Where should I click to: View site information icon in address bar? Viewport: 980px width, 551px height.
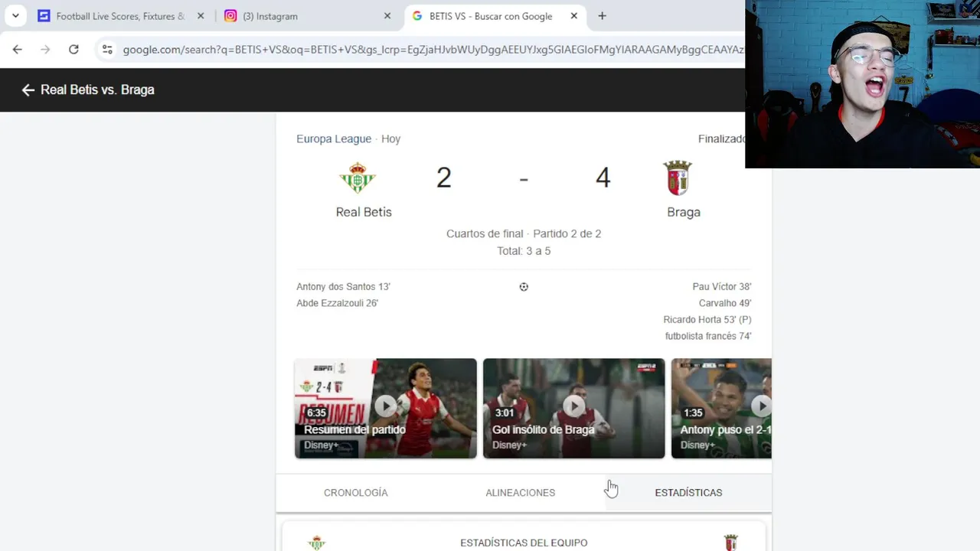click(x=107, y=50)
